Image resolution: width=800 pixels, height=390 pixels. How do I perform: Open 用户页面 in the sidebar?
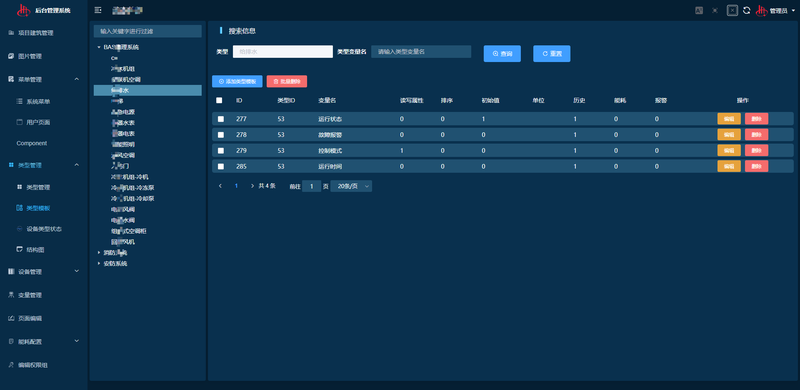38,123
